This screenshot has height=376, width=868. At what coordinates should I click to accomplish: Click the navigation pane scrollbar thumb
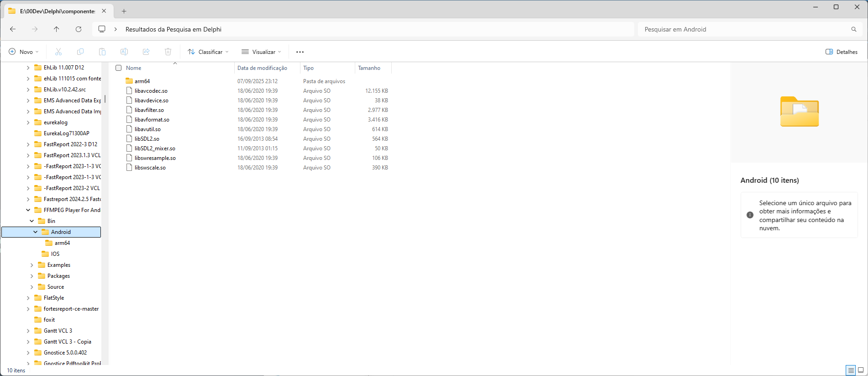pos(105,99)
